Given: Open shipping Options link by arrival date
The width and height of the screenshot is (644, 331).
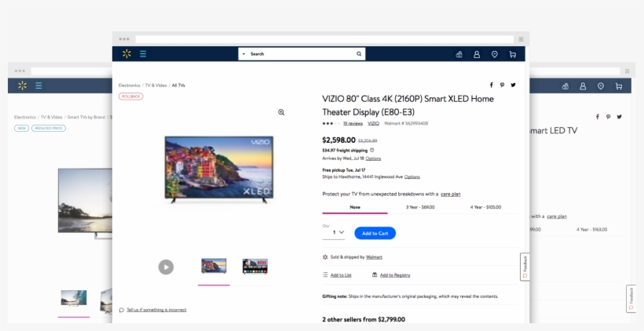Looking at the screenshot, I should point(373,158).
